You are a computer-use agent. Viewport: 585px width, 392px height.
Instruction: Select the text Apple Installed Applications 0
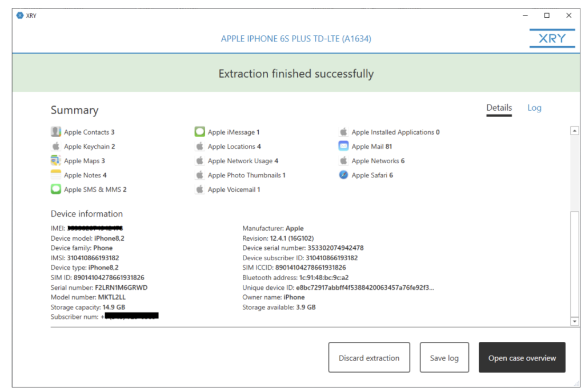pyautogui.click(x=395, y=132)
